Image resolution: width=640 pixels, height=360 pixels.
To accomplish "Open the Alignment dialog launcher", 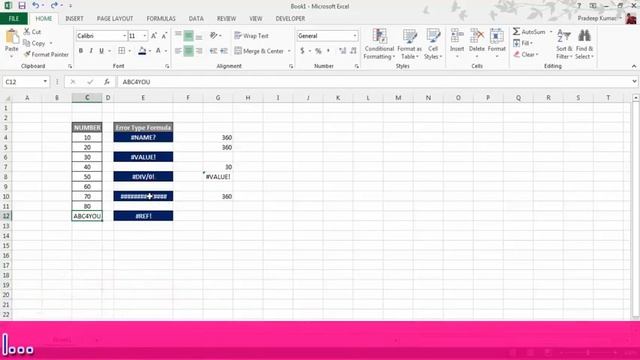I will coord(291,66).
